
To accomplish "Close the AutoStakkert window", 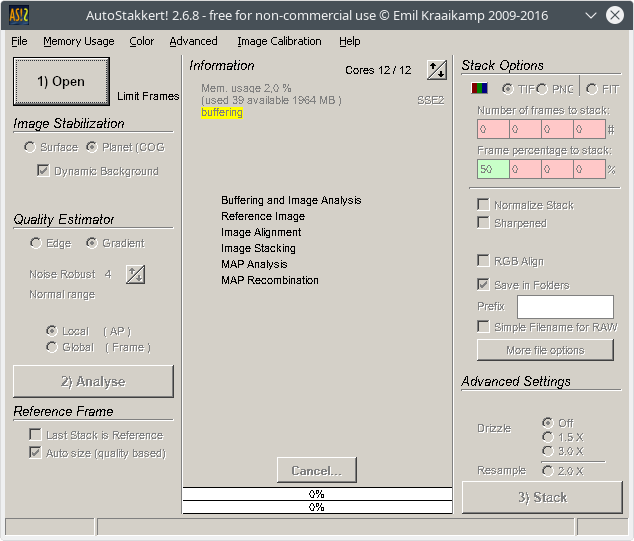I will [615, 15].
